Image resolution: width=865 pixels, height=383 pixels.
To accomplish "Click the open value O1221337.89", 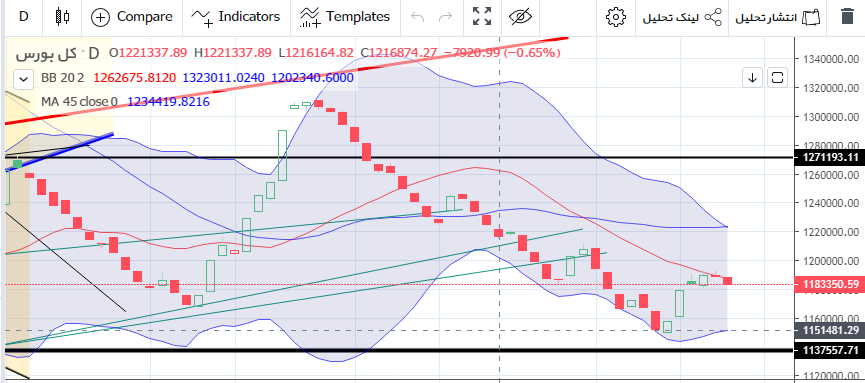I will 148,53.
